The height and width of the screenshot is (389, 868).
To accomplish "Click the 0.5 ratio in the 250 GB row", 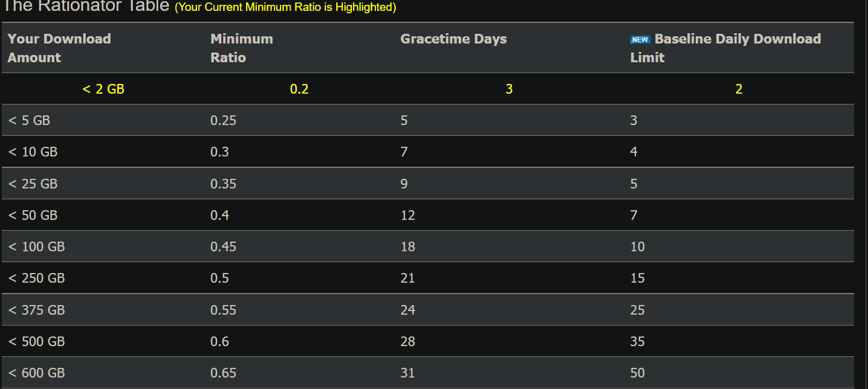I will (x=219, y=278).
